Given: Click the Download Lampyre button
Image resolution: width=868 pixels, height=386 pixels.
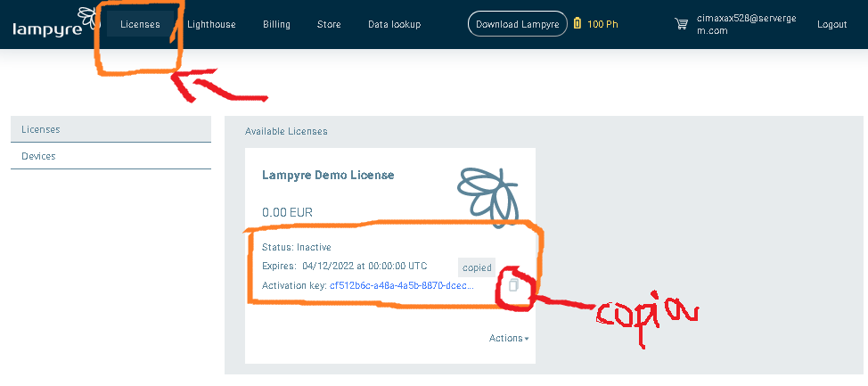Looking at the screenshot, I should [518, 24].
